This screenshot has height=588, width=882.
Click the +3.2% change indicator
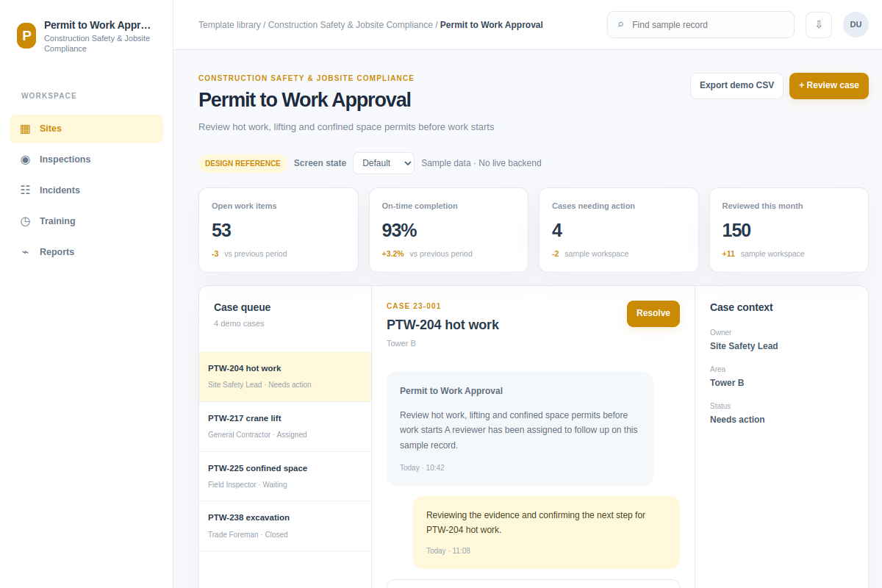pyautogui.click(x=392, y=254)
